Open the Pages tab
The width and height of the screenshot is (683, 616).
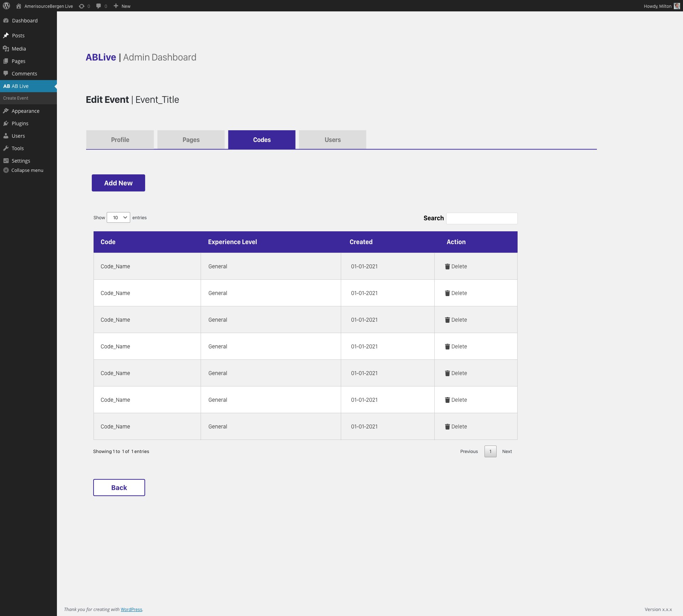191,140
